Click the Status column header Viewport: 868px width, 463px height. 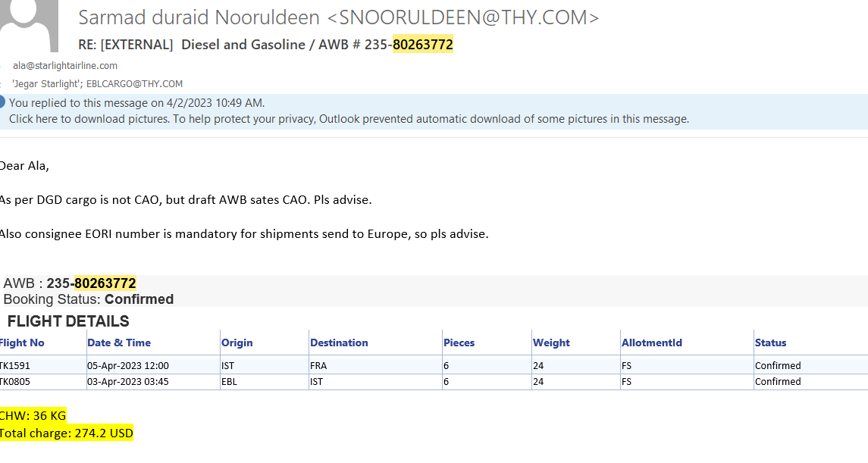(x=770, y=343)
